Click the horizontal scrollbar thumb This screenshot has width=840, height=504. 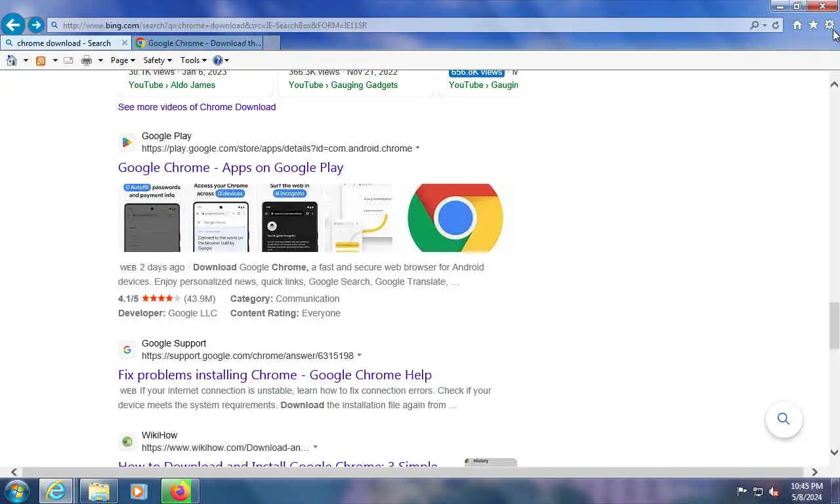coord(413,472)
